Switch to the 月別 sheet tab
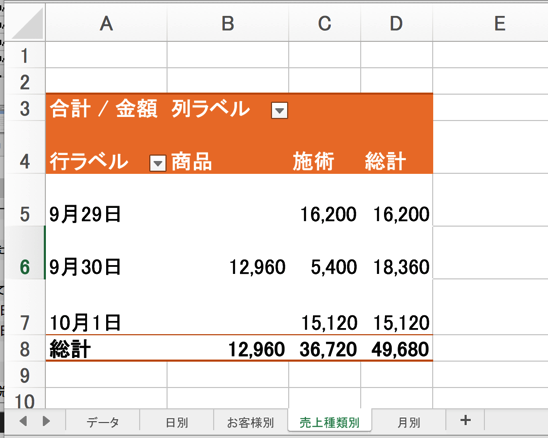The width and height of the screenshot is (548, 438). point(409,422)
